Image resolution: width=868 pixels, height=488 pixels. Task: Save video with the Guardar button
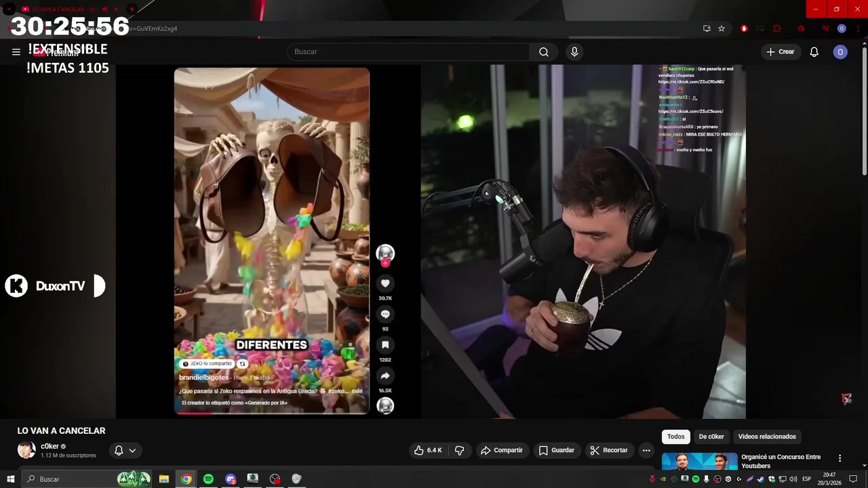point(556,450)
